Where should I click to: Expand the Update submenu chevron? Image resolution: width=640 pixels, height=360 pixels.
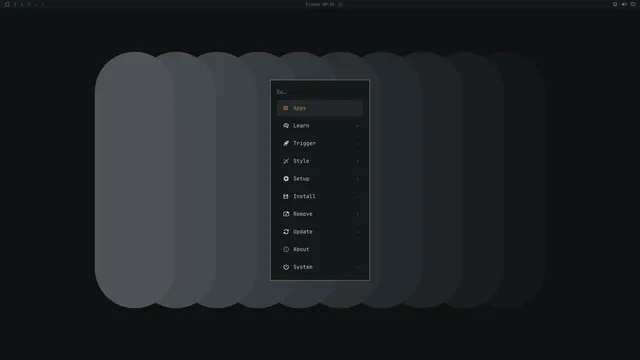point(358,231)
